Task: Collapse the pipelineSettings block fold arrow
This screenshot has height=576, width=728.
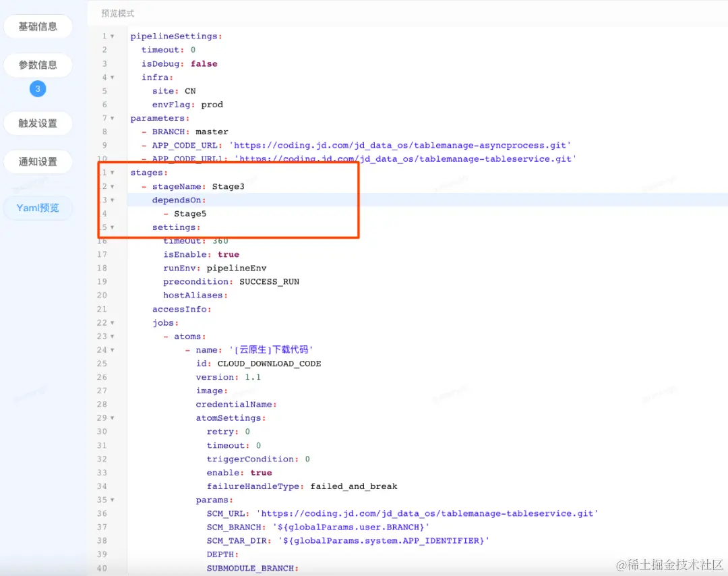Action: [113, 36]
